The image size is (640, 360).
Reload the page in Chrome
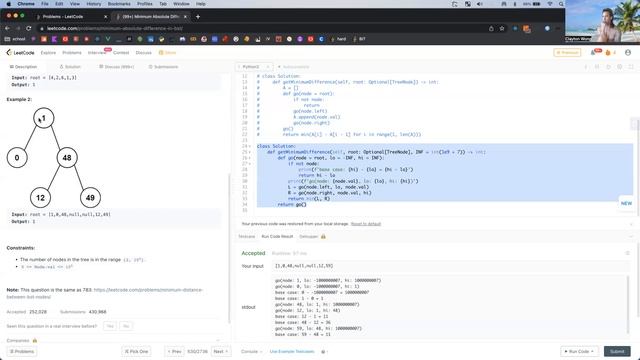(x=29, y=29)
